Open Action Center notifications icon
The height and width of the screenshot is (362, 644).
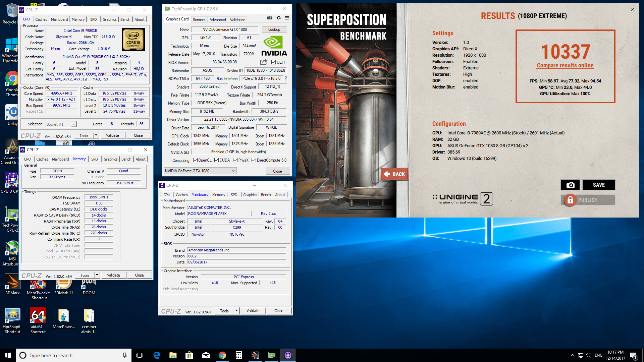(634, 355)
